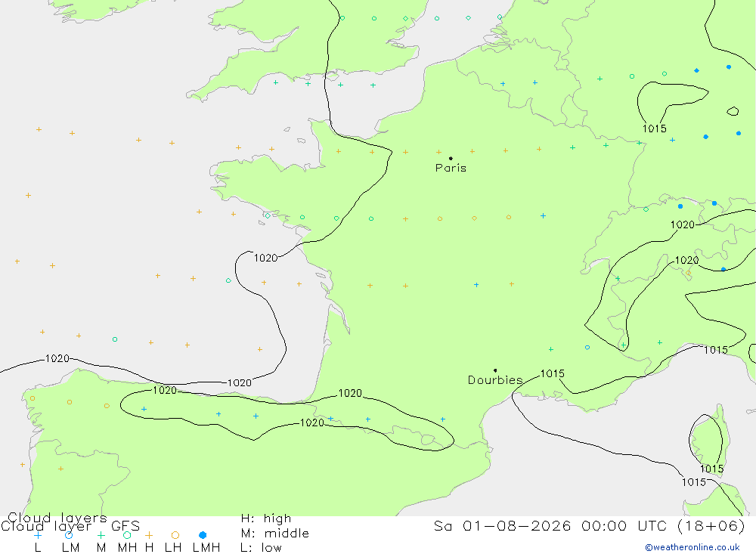Click the orange symbol below the Alpine 1020 label
756x554 pixels.
(x=689, y=274)
